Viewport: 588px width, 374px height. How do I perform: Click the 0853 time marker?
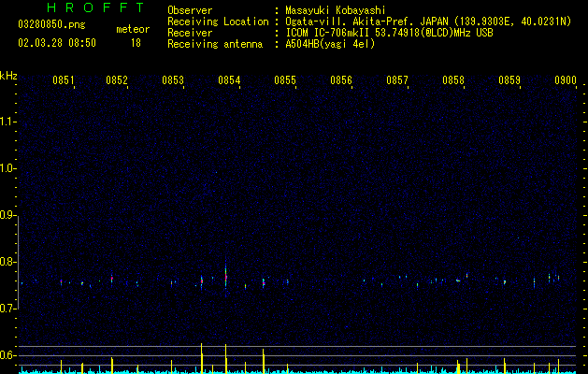(173, 80)
